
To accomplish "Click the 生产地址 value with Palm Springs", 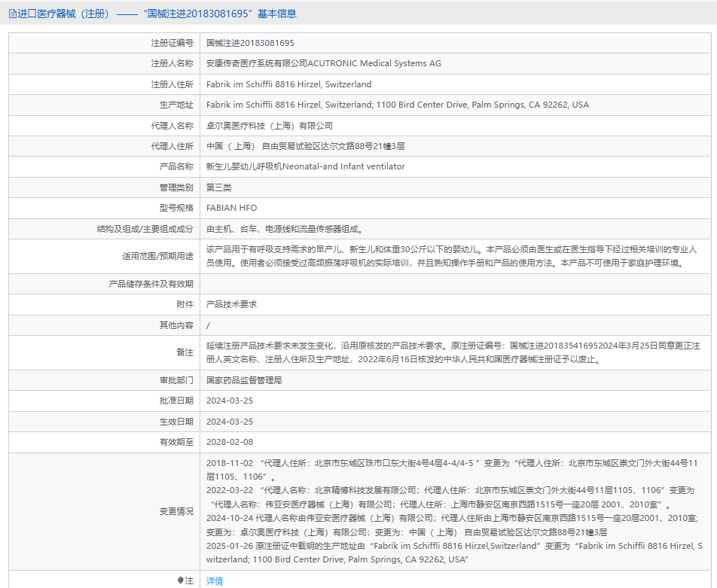I will tap(398, 105).
